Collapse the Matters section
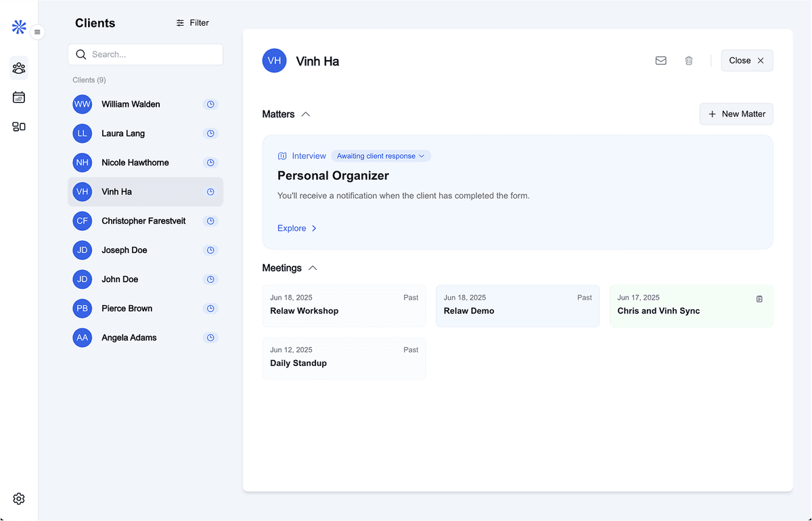Image resolution: width=812 pixels, height=521 pixels. pyautogui.click(x=306, y=114)
